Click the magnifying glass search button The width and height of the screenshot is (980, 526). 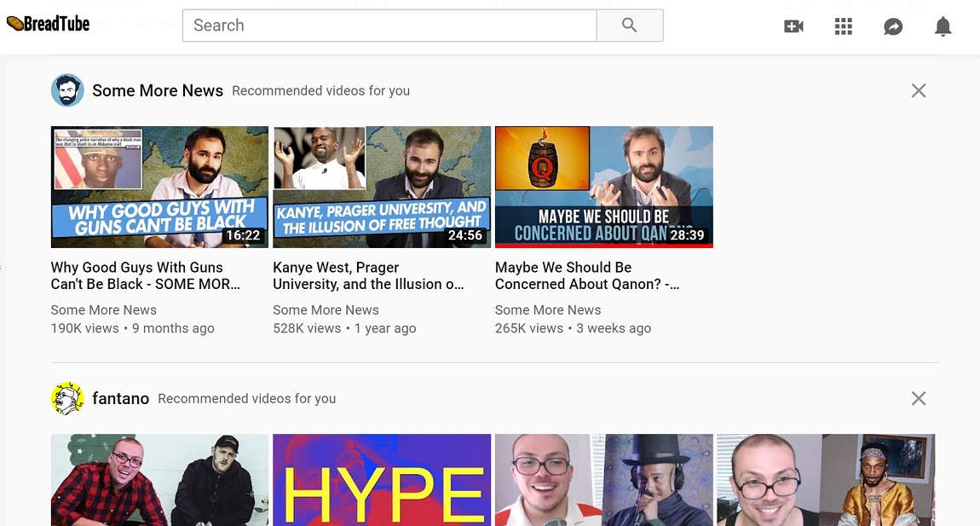point(630,26)
